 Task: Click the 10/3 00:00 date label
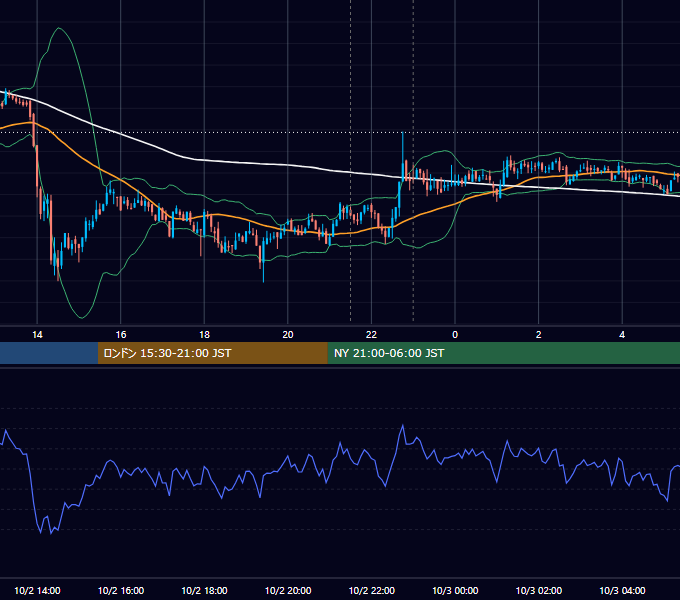(x=455, y=590)
